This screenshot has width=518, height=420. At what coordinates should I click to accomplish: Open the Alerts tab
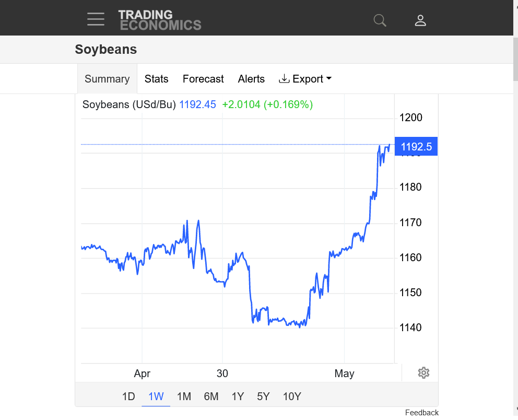click(x=251, y=79)
